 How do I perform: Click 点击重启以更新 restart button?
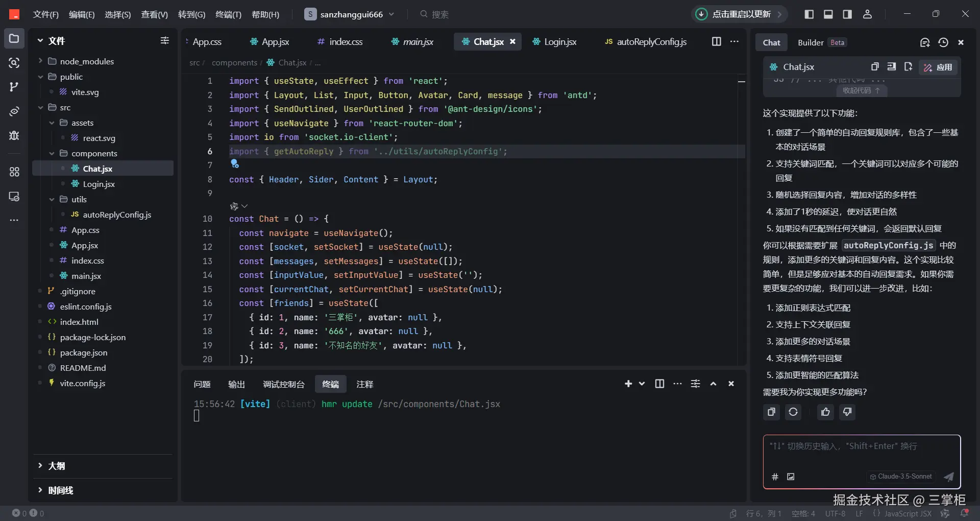(x=741, y=14)
